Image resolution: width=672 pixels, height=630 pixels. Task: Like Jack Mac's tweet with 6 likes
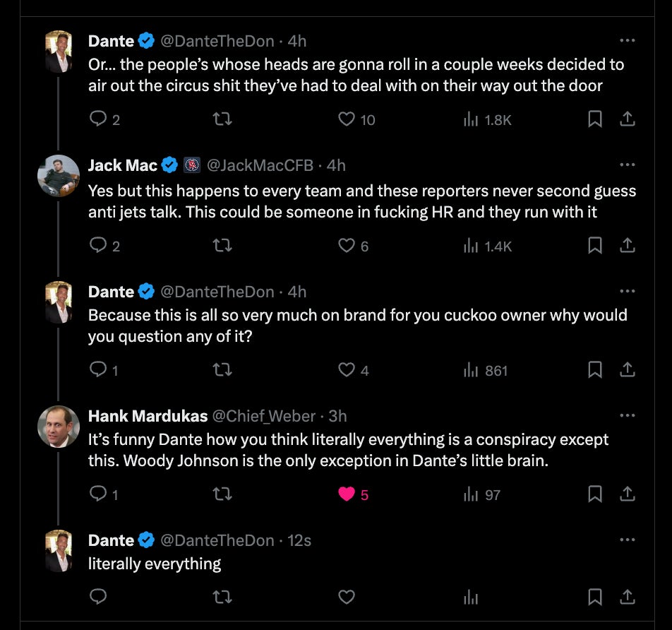point(347,246)
